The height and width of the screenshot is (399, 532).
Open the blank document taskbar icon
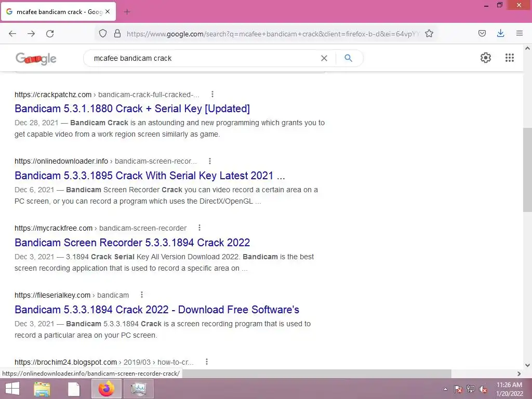tap(74, 389)
